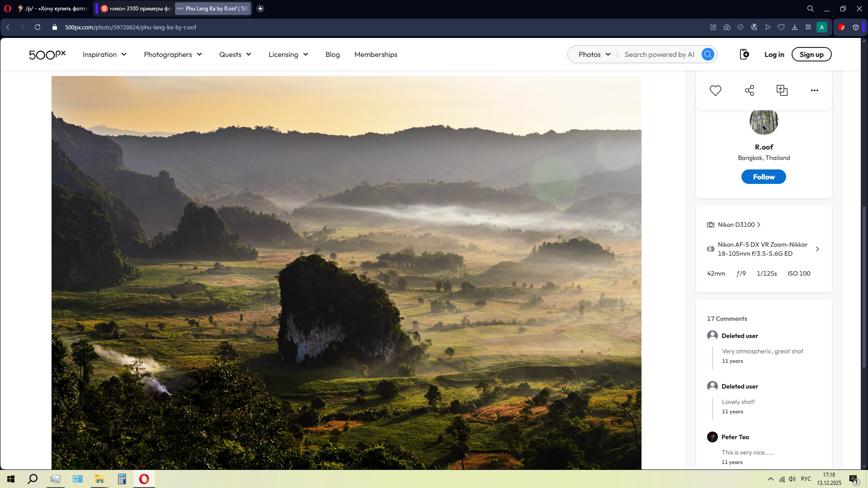Viewport: 868px width, 488px height.
Task: Open Windows calculator from taskbar
Action: click(x=122, y=479)
